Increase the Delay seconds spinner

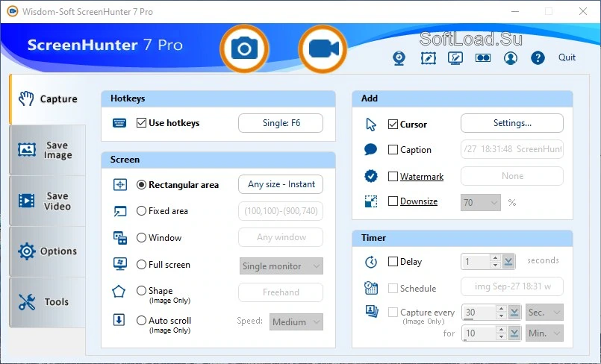[495, 258]
